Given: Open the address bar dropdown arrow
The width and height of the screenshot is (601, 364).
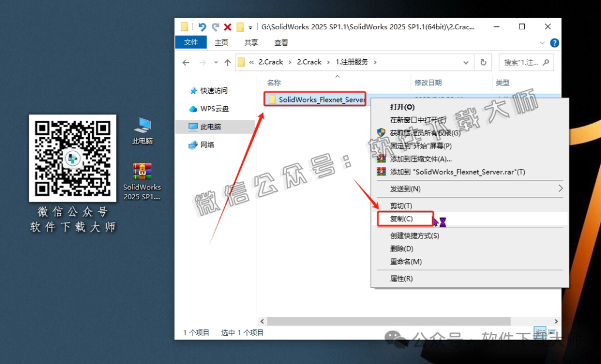Looking at the screenshot, I should click(467, 62).
